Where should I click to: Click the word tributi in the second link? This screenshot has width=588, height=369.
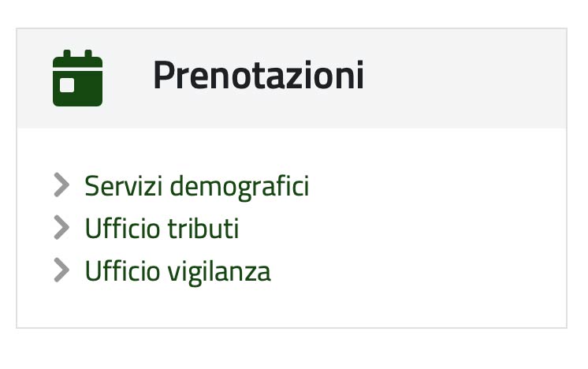coord(203,228)
